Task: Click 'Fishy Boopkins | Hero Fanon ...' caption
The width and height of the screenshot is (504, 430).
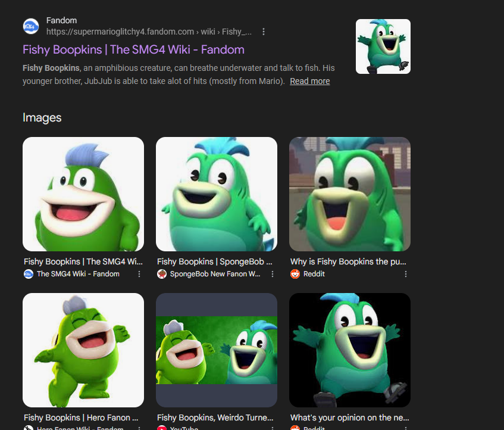Action: click(81, 417)
